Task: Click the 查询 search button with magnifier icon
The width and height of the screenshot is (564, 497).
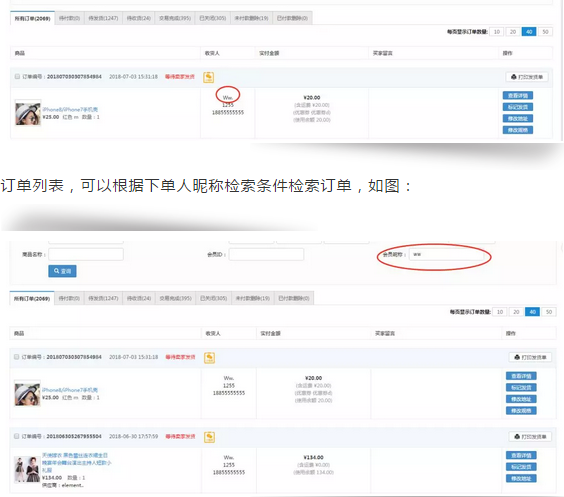Action: (62, 271)
